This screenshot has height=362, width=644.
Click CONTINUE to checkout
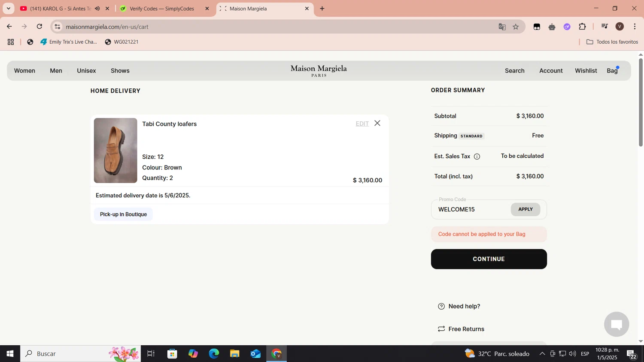489,259
